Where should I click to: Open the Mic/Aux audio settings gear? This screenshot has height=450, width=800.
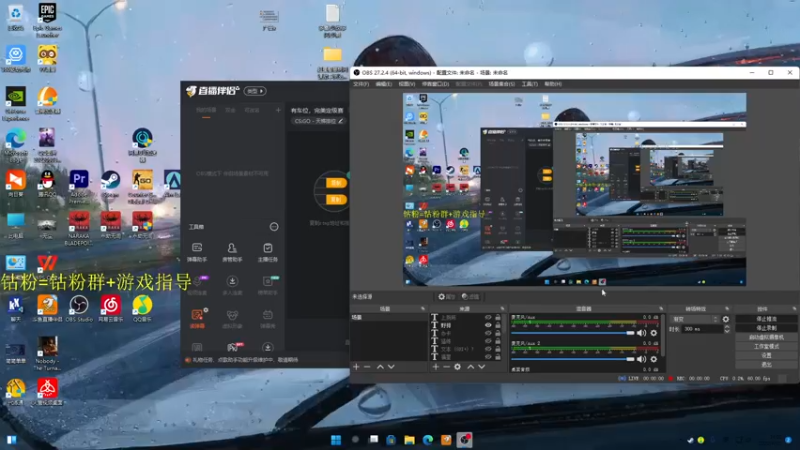654,333
